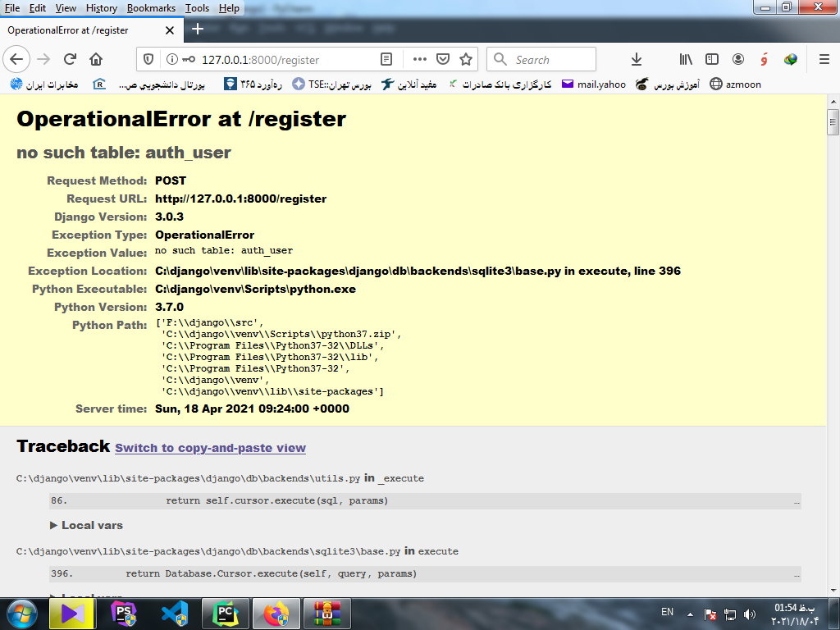The image size is (840, 630).
Task: Open WinRAR from taskbar
Action: click(x=327, y=614)
